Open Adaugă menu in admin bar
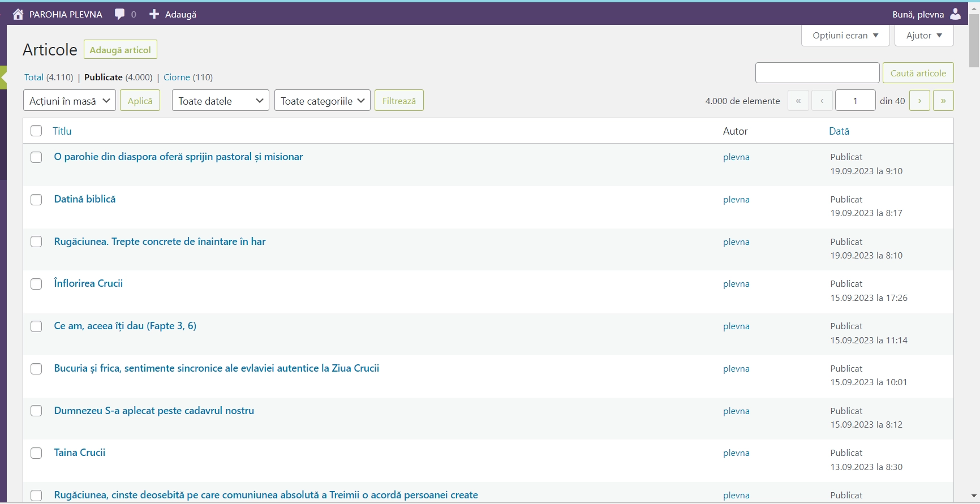This screenshot has width=980, height=504. click(180, 14)
